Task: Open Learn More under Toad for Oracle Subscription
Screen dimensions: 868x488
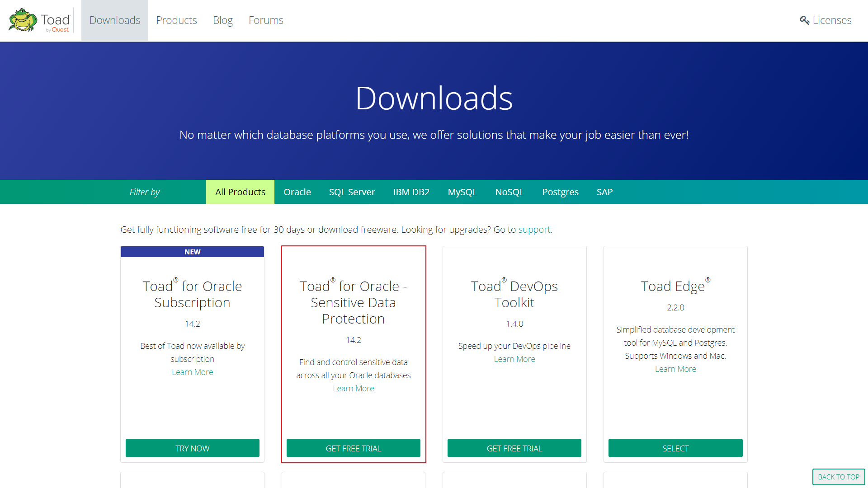Action: 193,372
